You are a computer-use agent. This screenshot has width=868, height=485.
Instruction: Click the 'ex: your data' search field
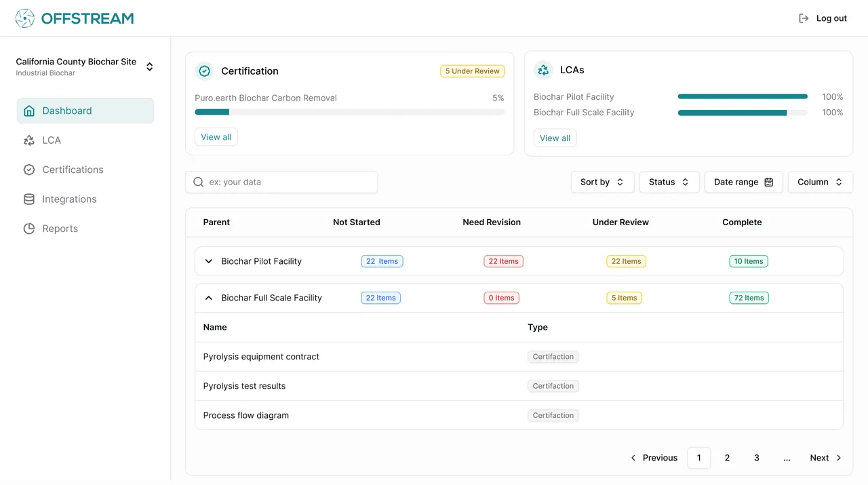281,182
